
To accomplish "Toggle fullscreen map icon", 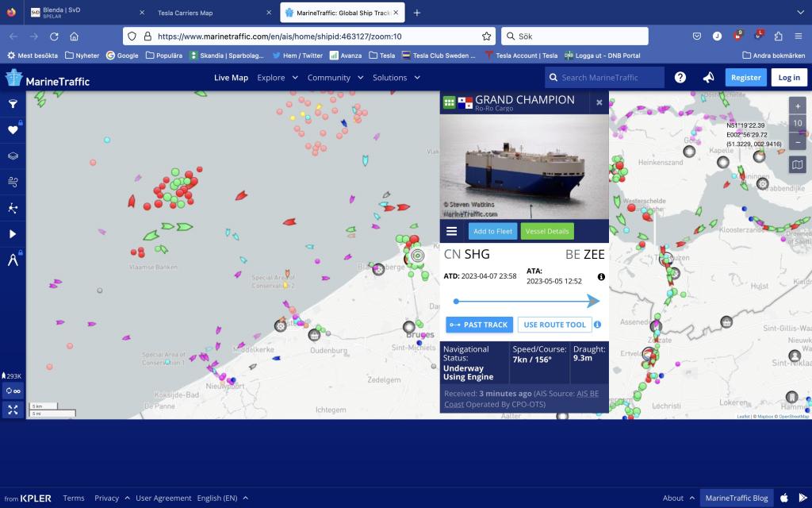I will click(13, 410).
